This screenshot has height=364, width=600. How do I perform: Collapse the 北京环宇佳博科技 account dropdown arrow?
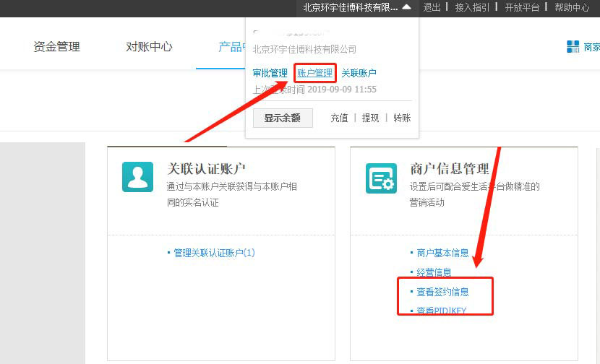(x=406, y=7)
